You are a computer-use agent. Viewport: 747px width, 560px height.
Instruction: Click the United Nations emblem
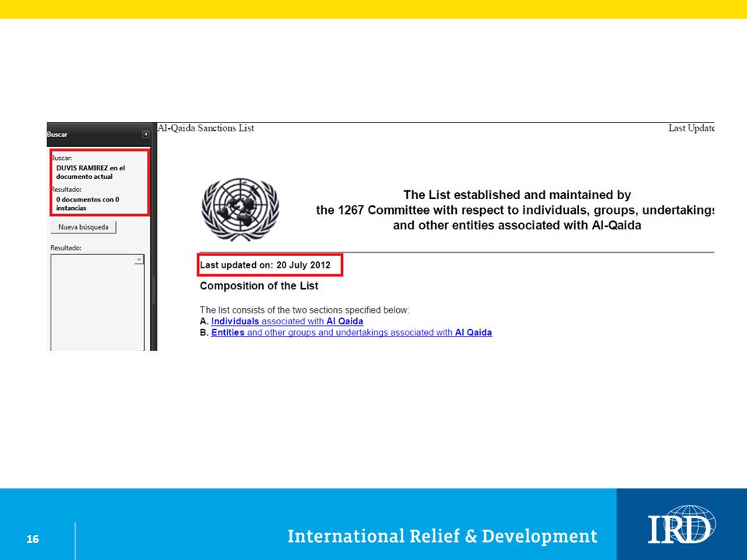tap(240, 209)
